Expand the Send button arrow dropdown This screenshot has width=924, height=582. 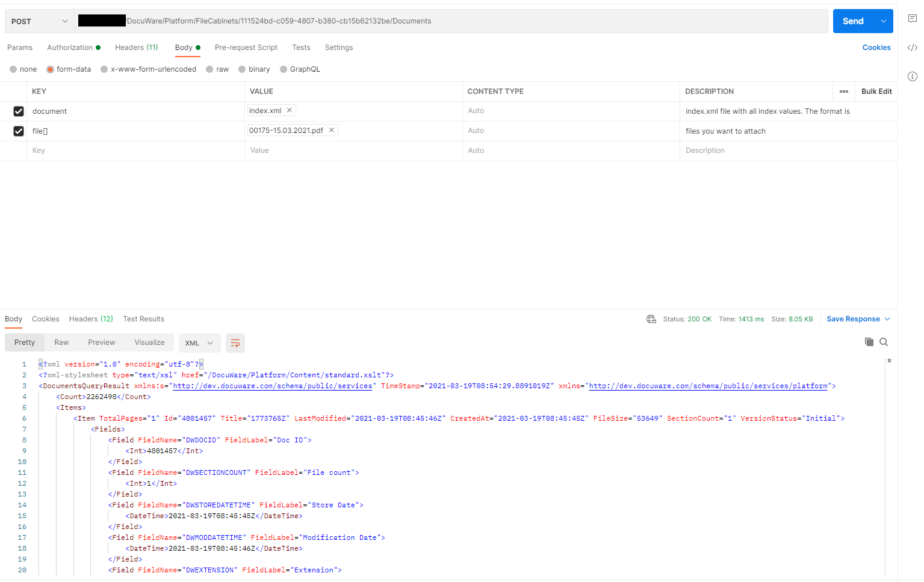click(883, 21)
